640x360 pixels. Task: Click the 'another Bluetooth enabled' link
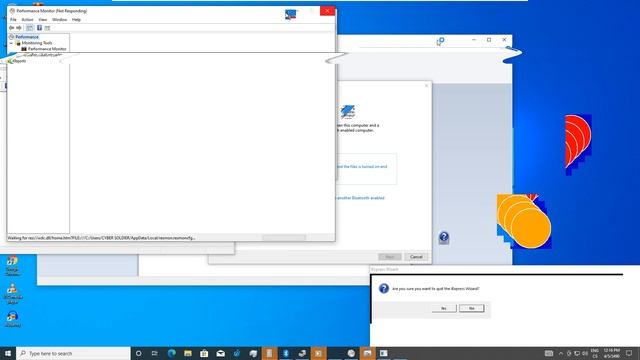point(360,198)
